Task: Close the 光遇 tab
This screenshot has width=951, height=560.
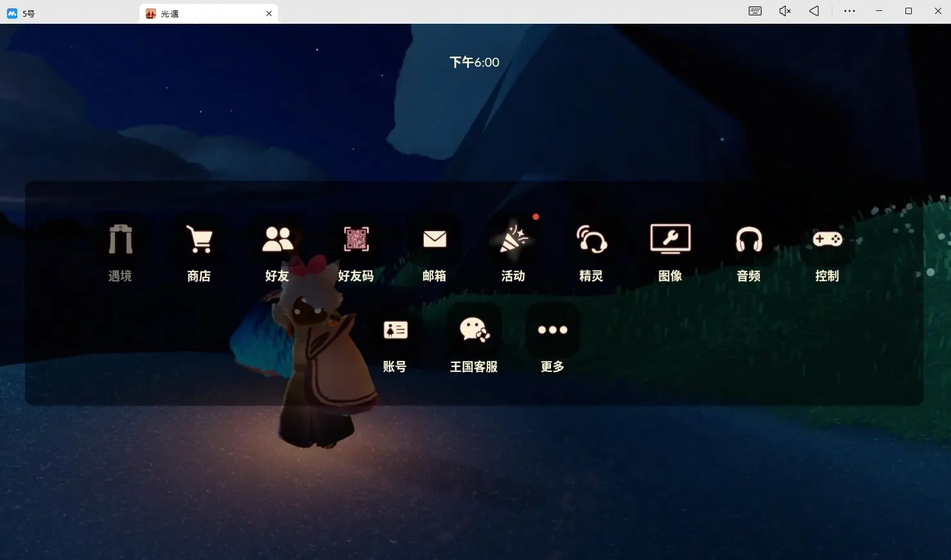Action: point(269,13)
